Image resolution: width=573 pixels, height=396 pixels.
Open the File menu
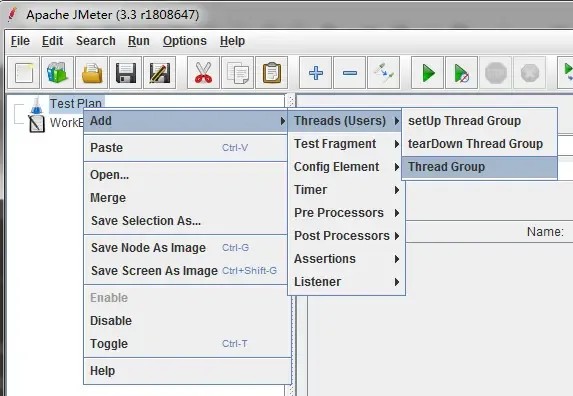point(20,41)
